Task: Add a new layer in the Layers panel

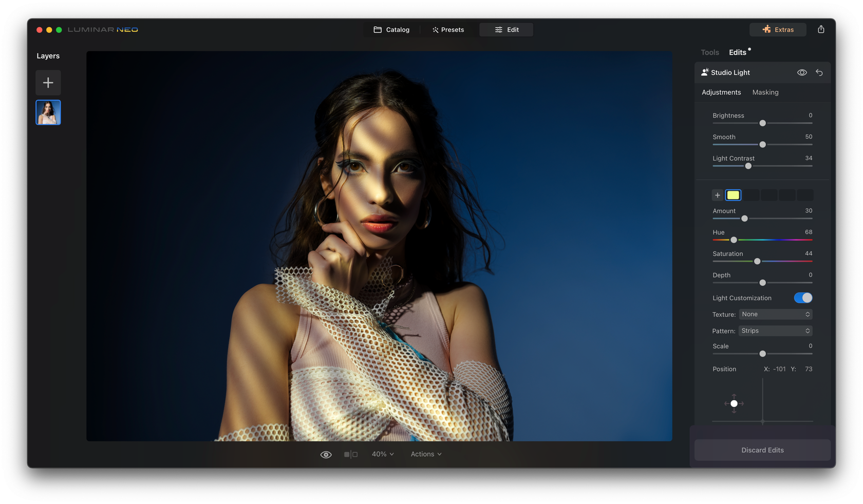Action: [x=48, y=82]
